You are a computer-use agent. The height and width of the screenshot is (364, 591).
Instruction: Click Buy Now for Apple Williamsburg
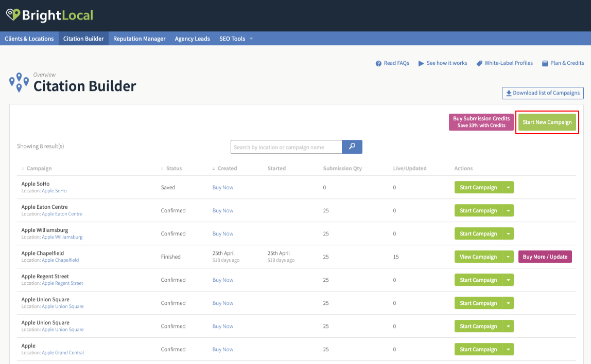(x=223, y=234)
